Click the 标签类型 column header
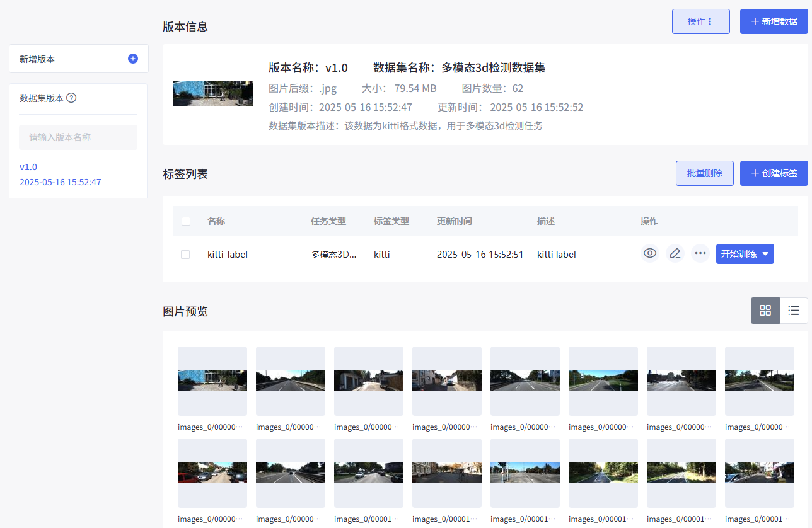This screenshot has width=812, height=528. tap(391, 221)
